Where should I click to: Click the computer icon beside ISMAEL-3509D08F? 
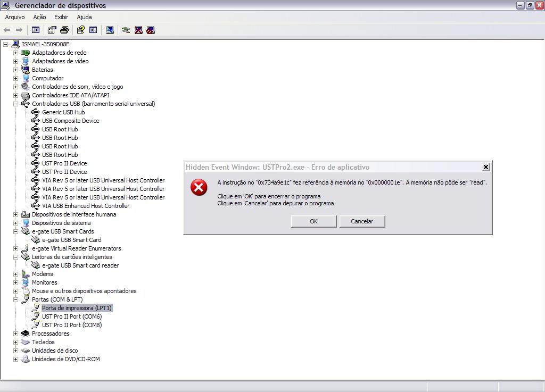(15, 44)
